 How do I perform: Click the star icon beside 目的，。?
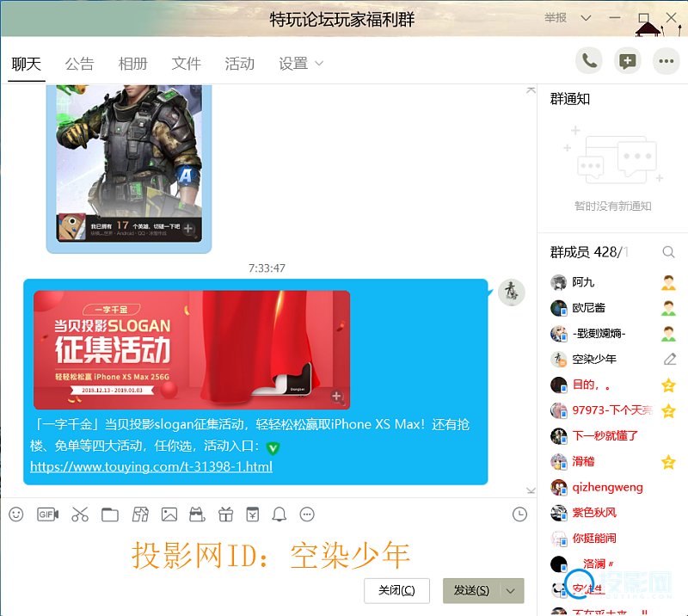pyautogui.click(x=668, y=385)
